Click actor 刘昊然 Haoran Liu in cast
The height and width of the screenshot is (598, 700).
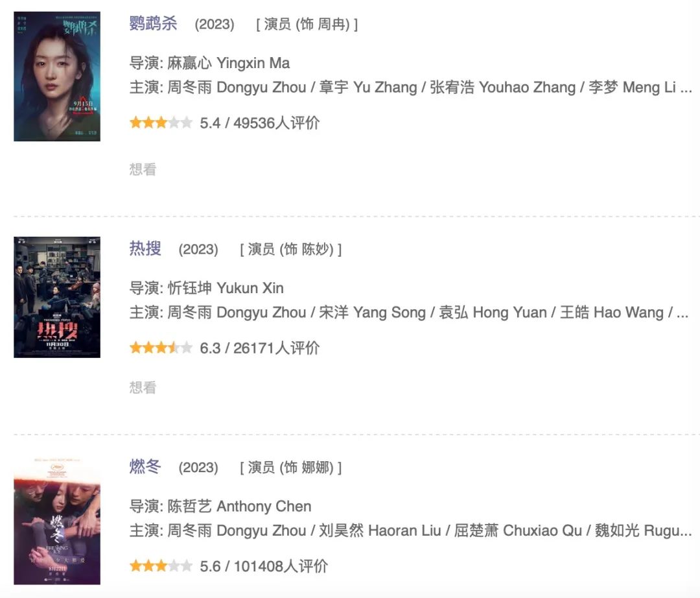(380, 531)
